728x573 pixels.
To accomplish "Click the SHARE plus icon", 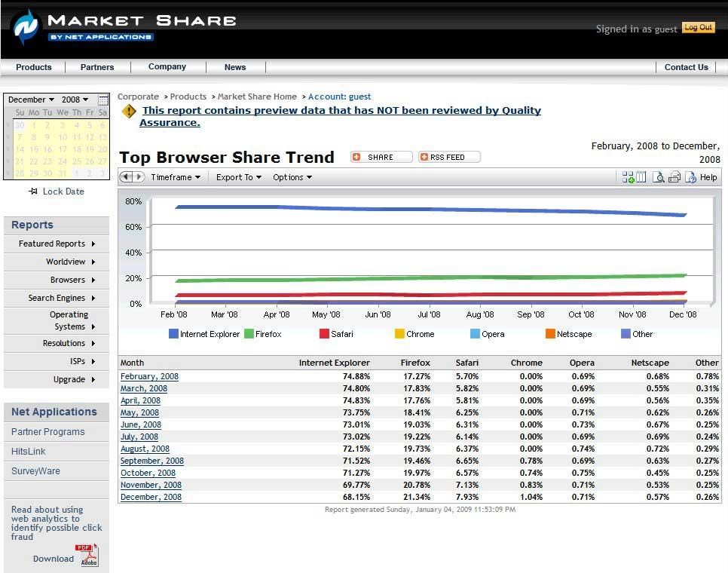I will point(356,157).
